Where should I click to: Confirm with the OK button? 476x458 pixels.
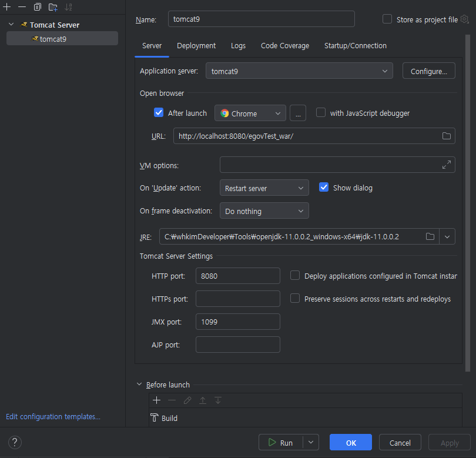coord(351,442)
